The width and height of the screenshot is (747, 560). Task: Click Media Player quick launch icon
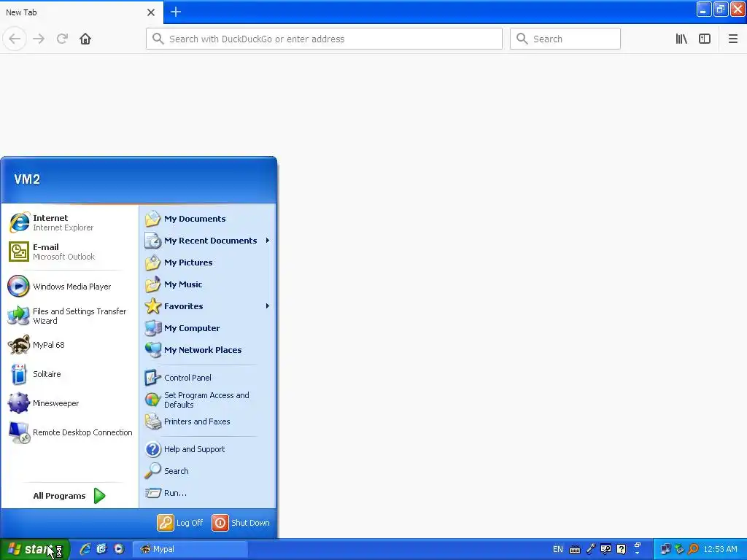(119, 549)
